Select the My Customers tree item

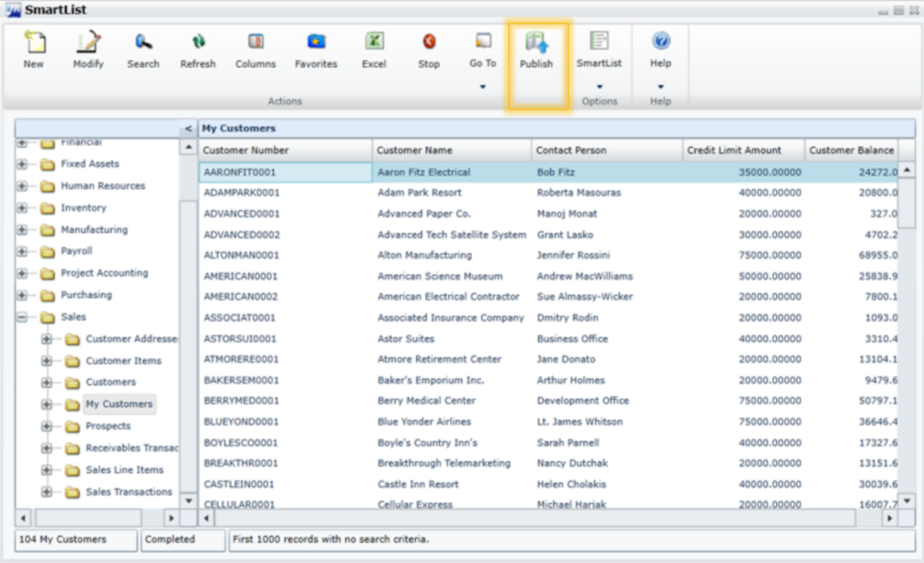(x=119, y=404)
